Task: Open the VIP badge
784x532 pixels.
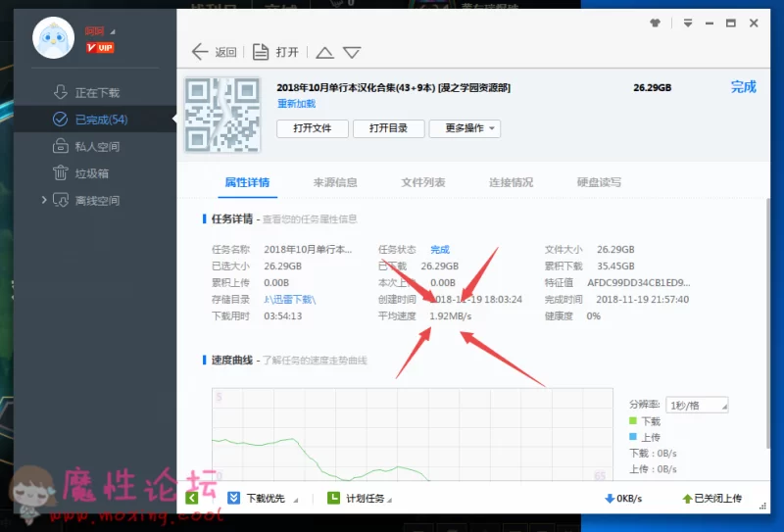Action: click(x=100, y=47)
